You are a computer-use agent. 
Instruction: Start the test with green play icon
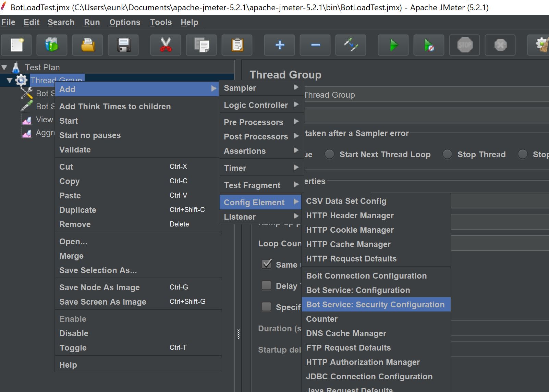click(x=393, y=45)
